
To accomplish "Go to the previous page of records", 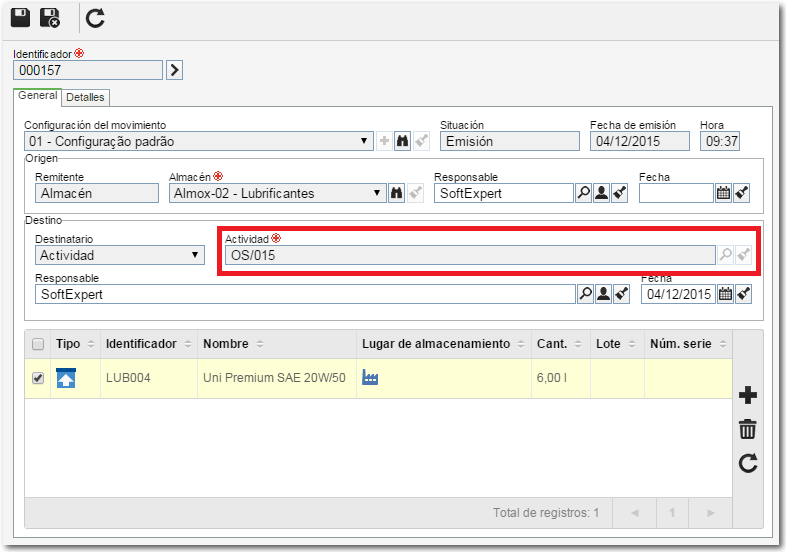I will click(635, 513).
